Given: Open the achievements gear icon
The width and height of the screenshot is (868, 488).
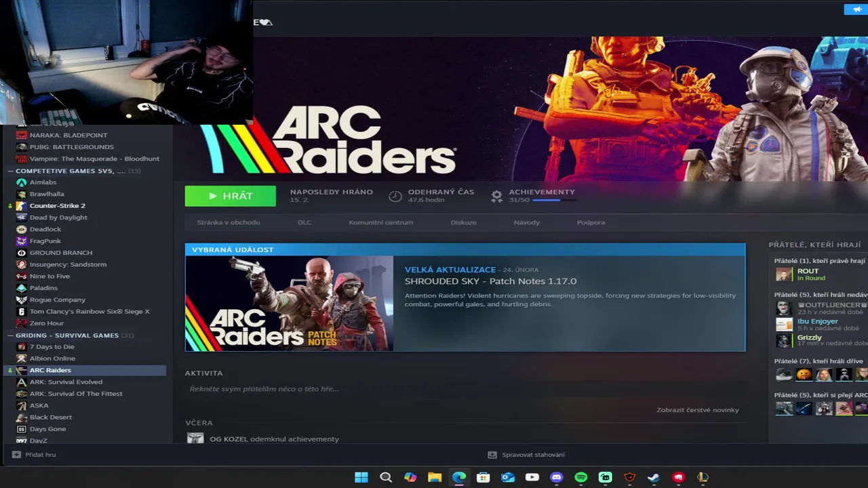Looking at the screenshot, I should click(x=496, y=196).
